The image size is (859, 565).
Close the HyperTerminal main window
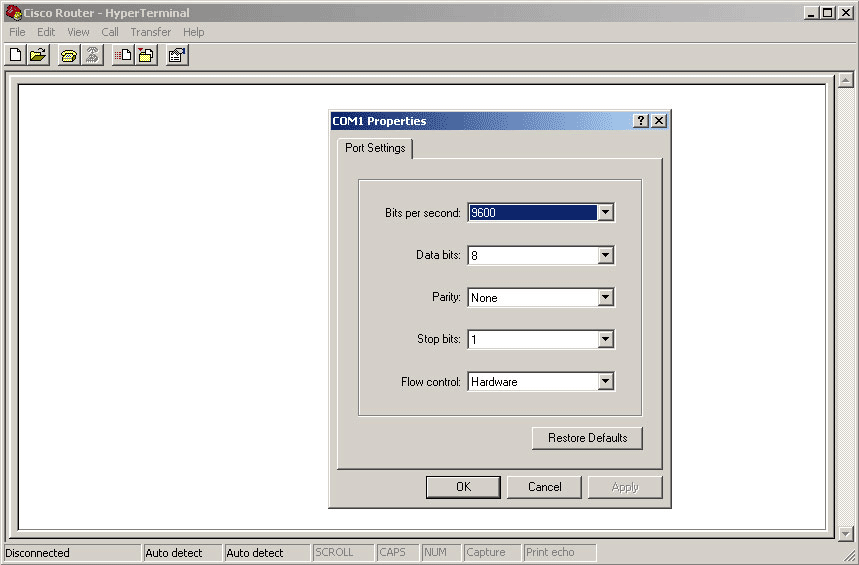(x=846, y=13)
